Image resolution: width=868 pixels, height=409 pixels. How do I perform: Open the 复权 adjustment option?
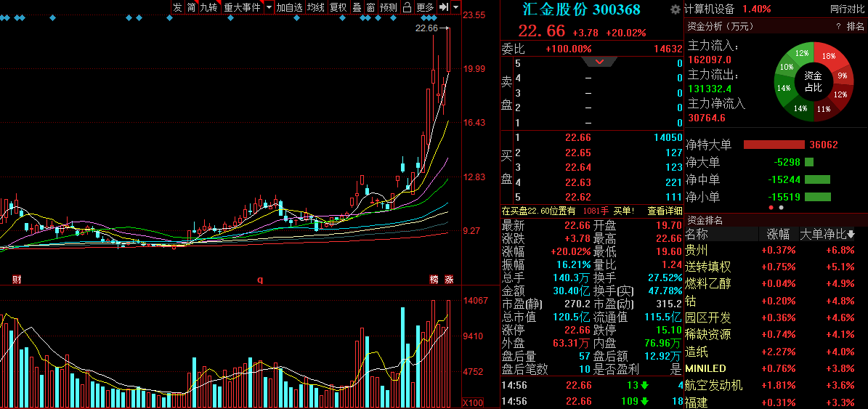[x=338, y=7]
